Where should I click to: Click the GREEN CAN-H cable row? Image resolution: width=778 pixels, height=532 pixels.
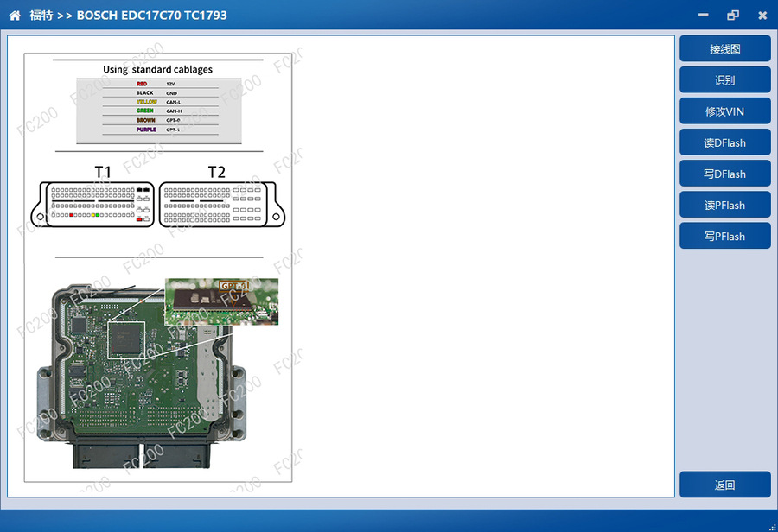click(x=160, y=111)
